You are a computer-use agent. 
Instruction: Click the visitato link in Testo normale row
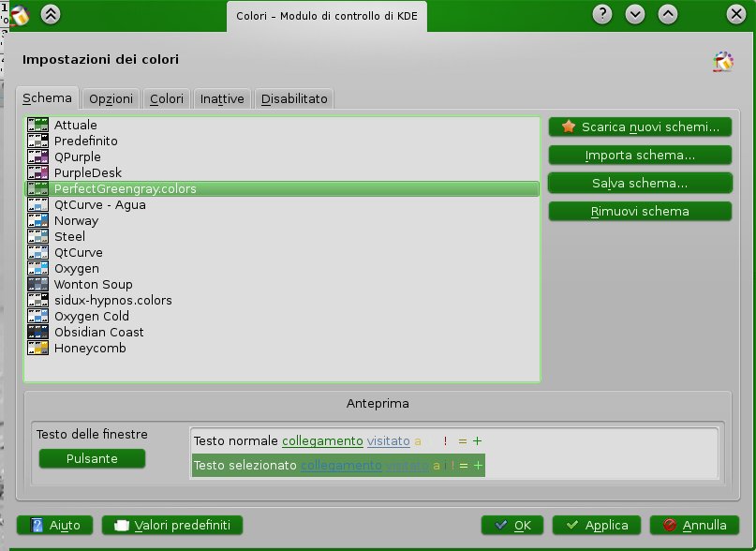(389, 441)
